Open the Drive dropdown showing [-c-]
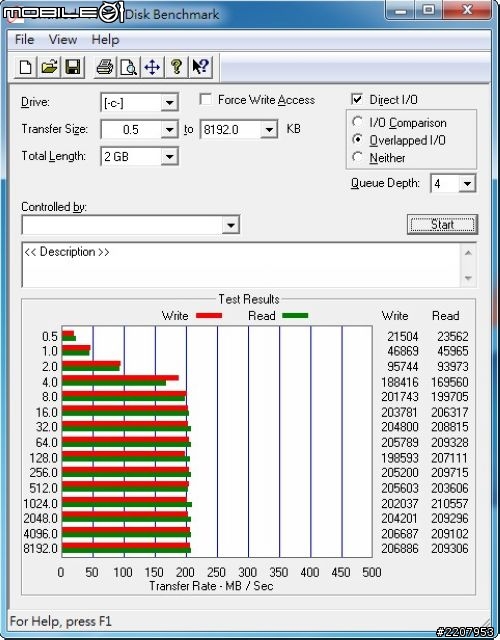This screenshot has width=500, height=640. tap(169, 102)
